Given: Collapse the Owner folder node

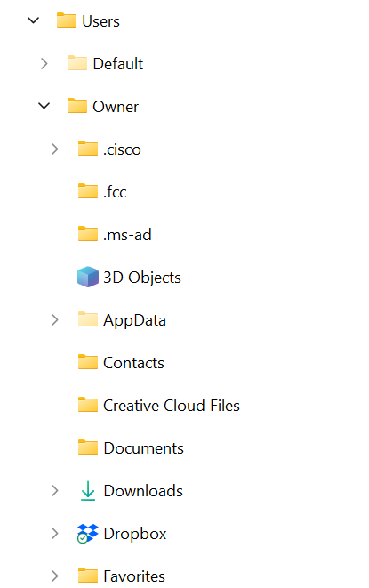Looking at the screenshot, I should 44,106.
